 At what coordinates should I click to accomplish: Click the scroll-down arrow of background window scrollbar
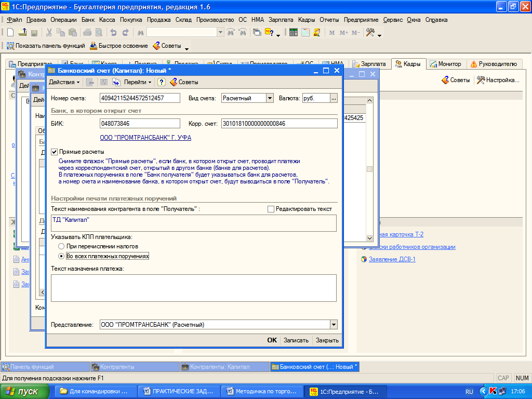pyautogui.click(x=369, y=238)
